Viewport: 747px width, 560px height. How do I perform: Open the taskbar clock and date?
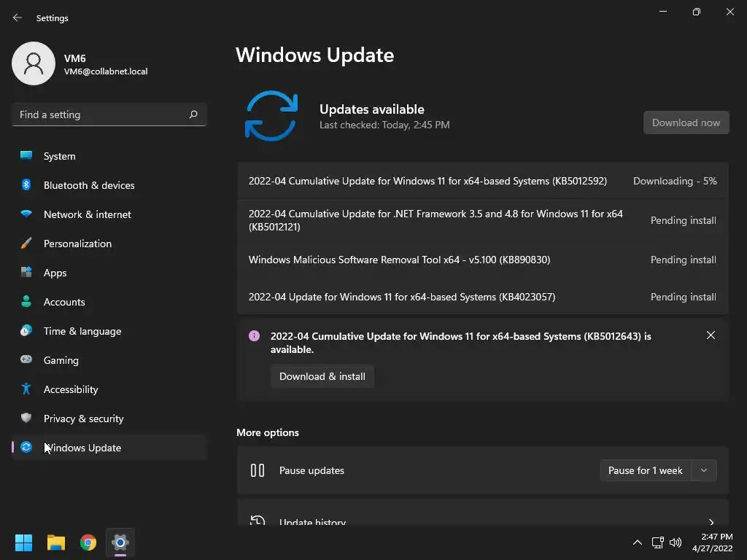point(712,542)
